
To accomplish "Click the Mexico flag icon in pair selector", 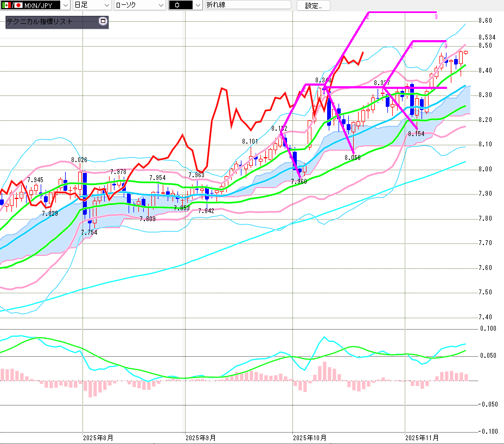I will click(5, 5).
